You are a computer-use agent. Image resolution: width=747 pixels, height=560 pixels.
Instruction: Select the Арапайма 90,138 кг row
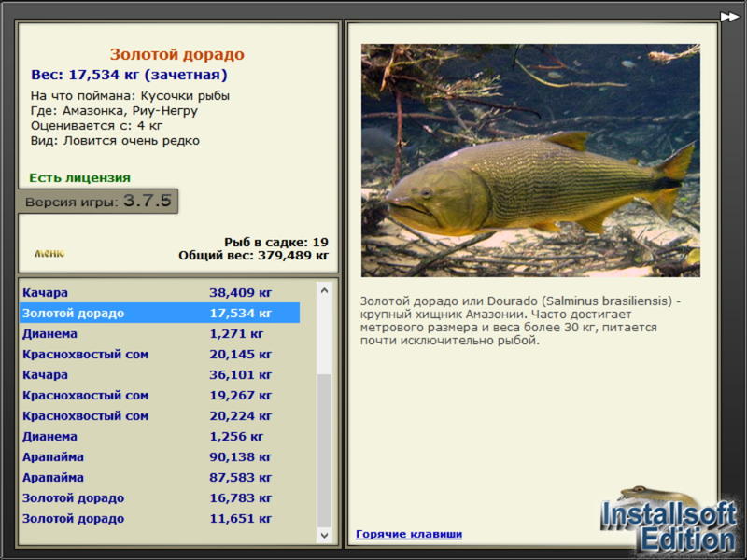point(160,456)
